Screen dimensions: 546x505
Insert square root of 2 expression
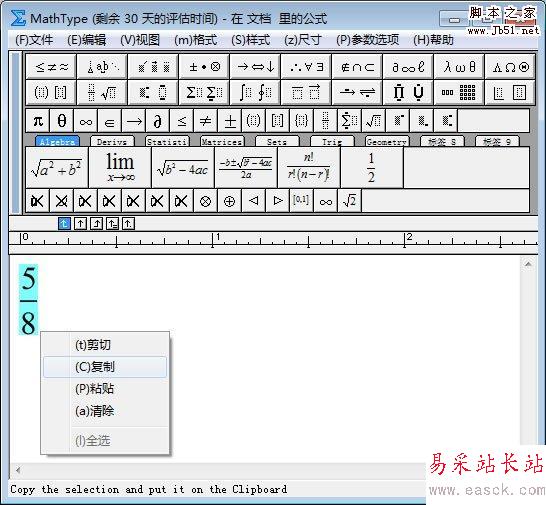point(350,201)
